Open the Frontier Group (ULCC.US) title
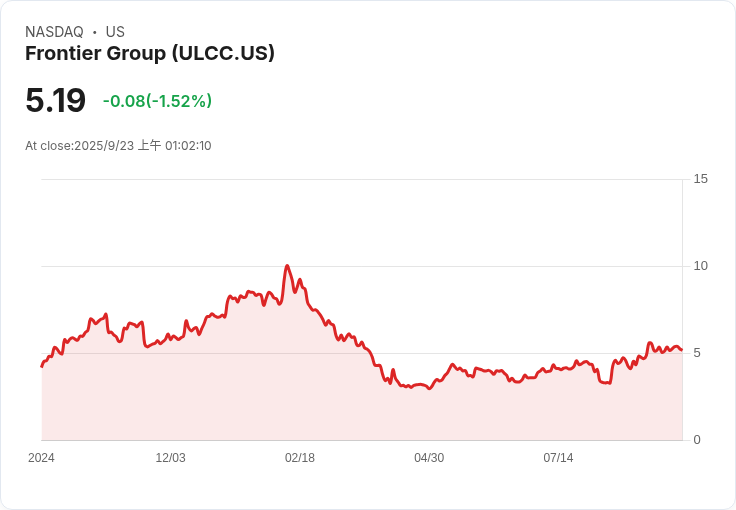 coord(150,54)
